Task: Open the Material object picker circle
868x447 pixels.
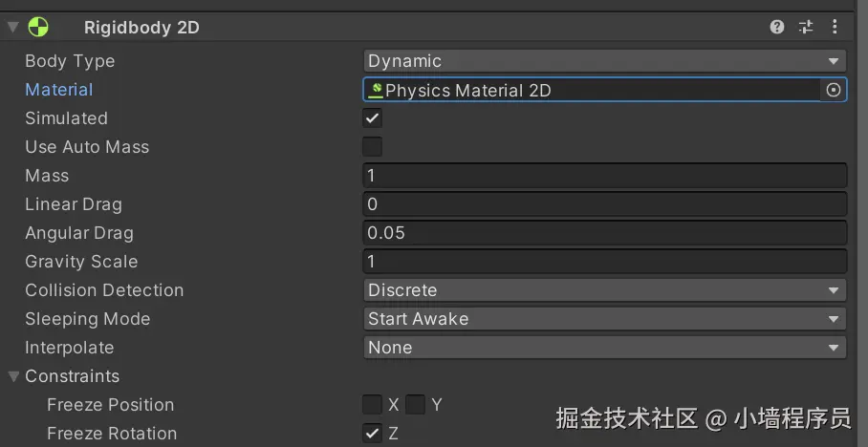Action: (834, 90)
